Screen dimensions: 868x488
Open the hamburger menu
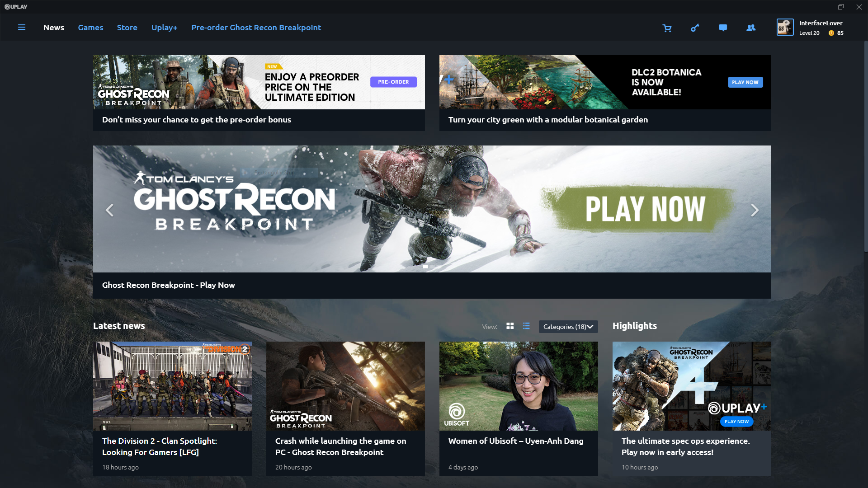(x=21, y=28)
